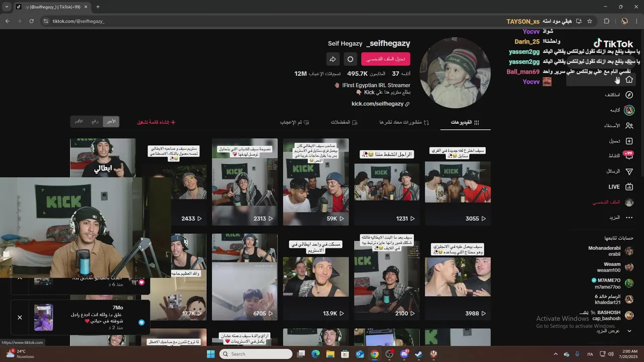
Task: Open the Messages paper-plane icon
Action: (629, 171)
